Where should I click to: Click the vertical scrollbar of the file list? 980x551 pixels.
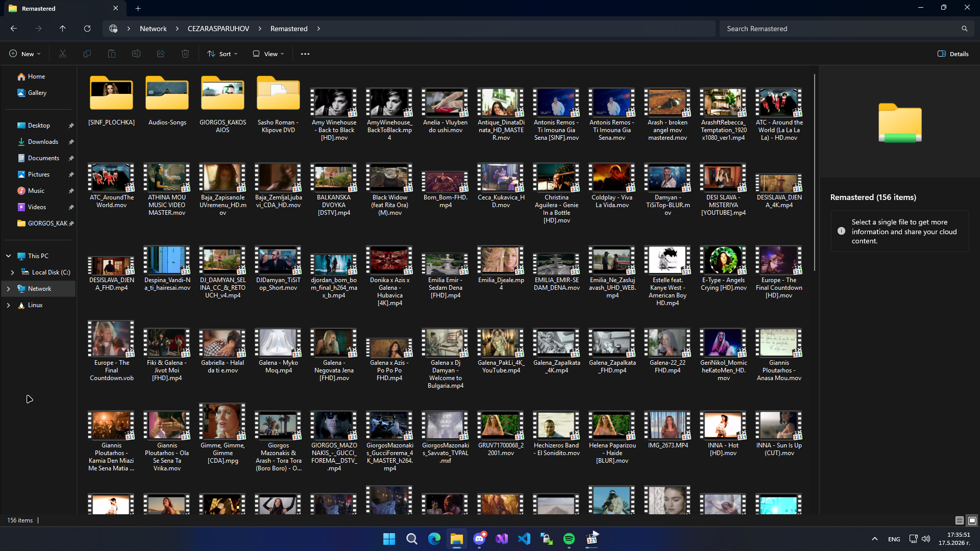[815, 172]
